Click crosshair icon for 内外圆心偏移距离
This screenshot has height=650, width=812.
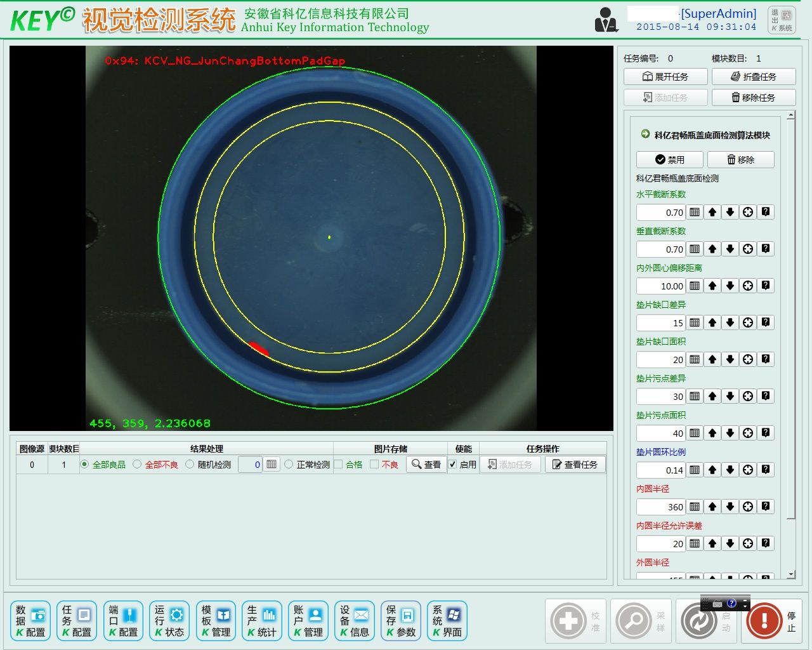[x=748, y=286]
